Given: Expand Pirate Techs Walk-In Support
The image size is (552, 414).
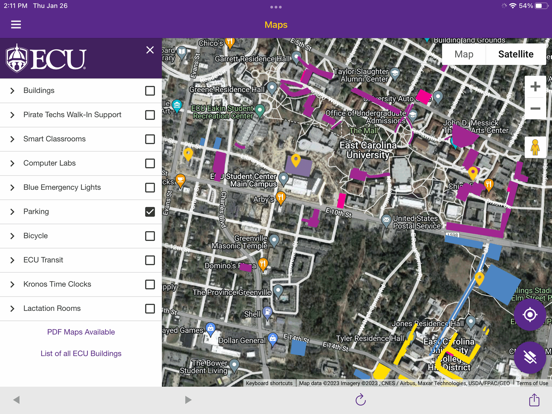Looking at the screenshot, I should click(x=12, y=115).
